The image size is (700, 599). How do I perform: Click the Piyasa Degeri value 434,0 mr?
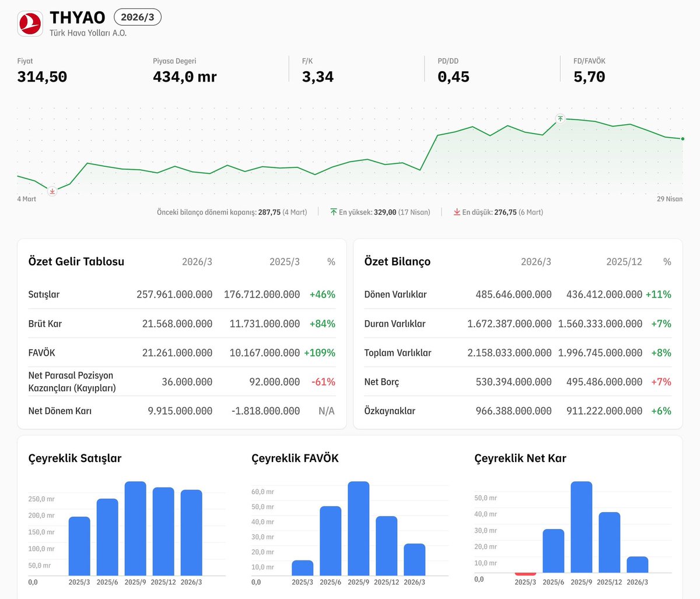[x=185, y=76]
